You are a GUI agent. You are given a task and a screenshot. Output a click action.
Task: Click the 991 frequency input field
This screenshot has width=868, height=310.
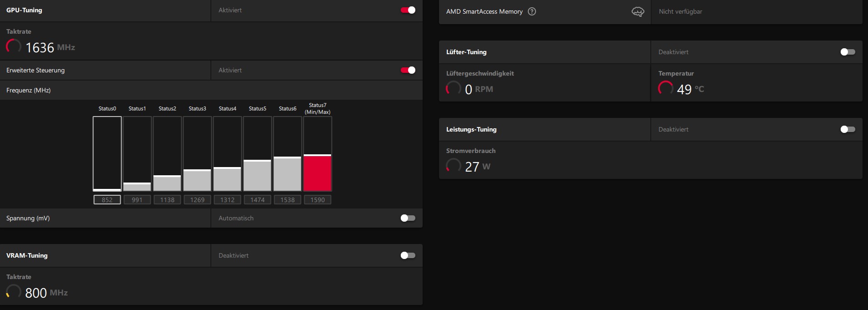[137, 200]
